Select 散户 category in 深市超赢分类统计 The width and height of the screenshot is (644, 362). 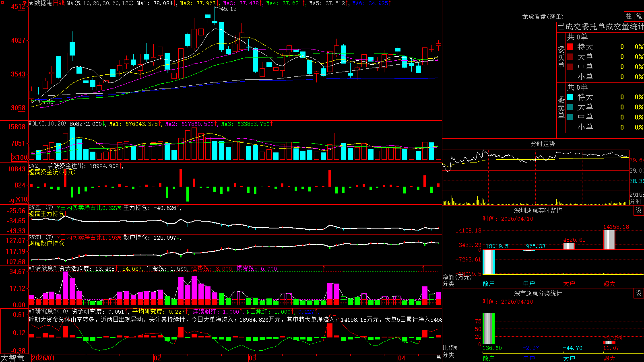(489, 358)
